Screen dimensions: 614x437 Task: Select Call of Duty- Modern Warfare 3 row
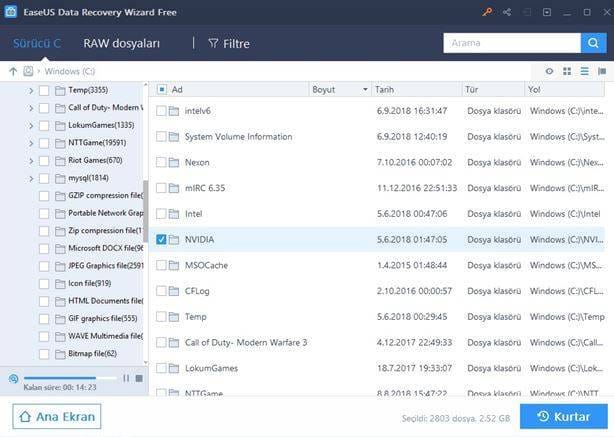click(378, 342)
